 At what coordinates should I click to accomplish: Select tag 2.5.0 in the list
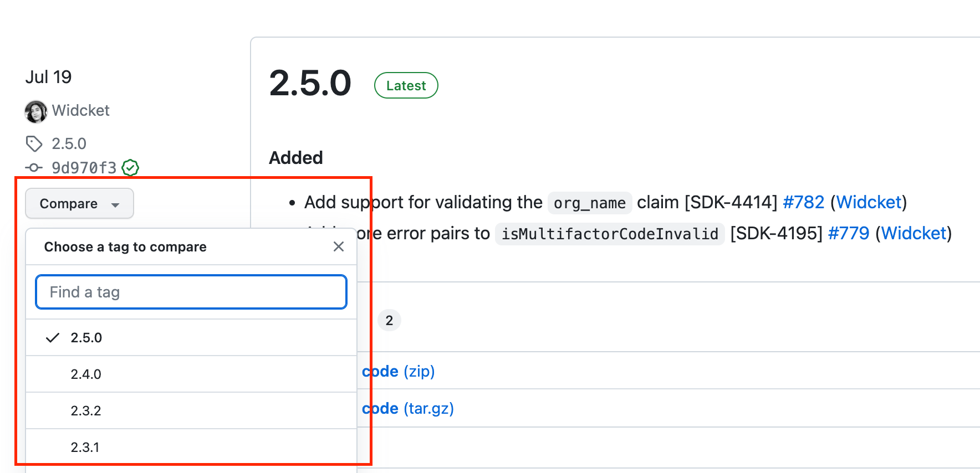(x=191, y=337)
